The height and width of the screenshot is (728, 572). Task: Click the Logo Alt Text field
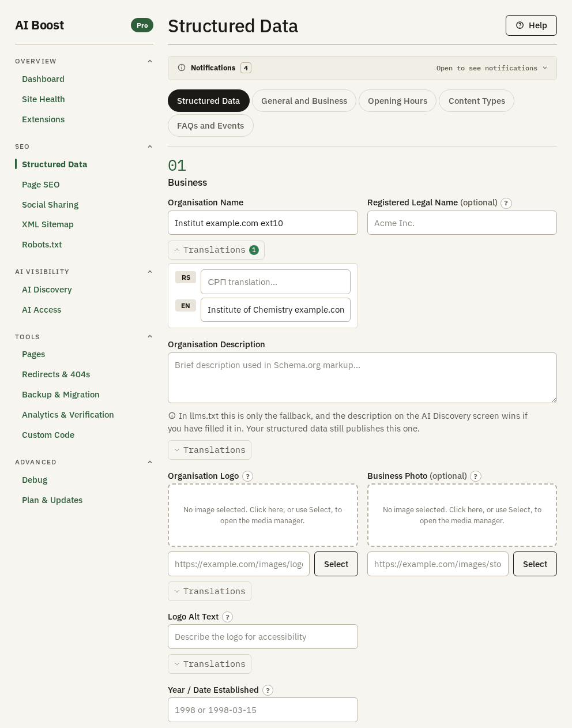click(x=263, y=637)
